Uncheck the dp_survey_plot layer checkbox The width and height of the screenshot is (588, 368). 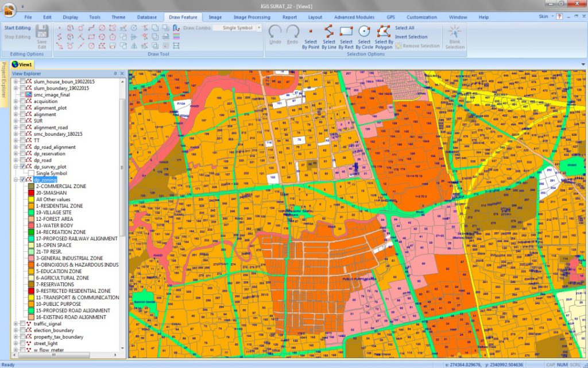click(x=22, y=167)
